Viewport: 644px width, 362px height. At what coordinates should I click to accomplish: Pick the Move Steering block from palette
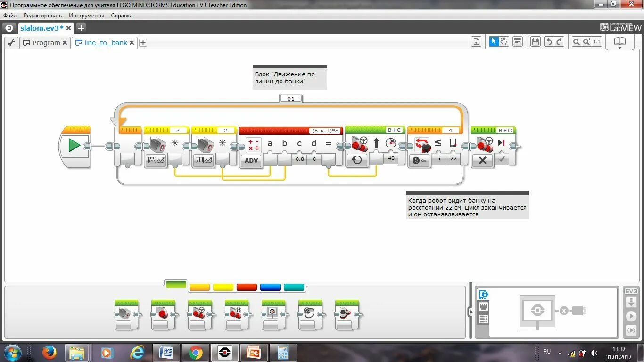pos(200,315)
